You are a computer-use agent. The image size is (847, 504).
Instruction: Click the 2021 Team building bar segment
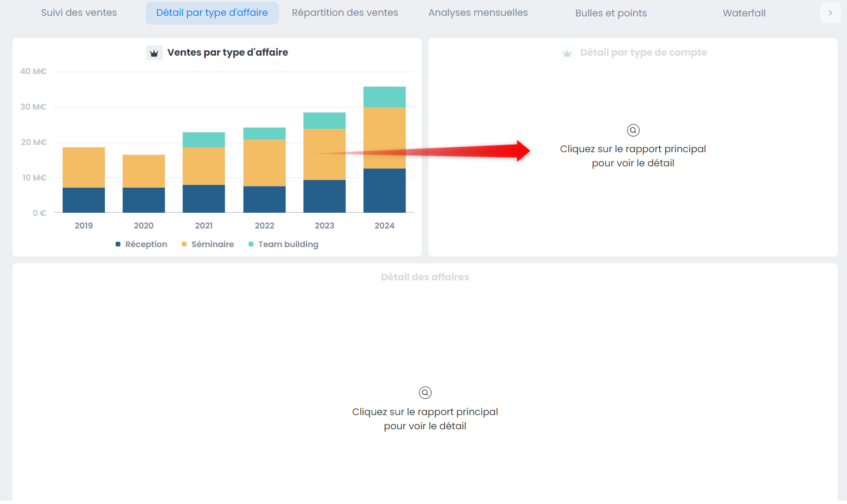pos(204,140)
